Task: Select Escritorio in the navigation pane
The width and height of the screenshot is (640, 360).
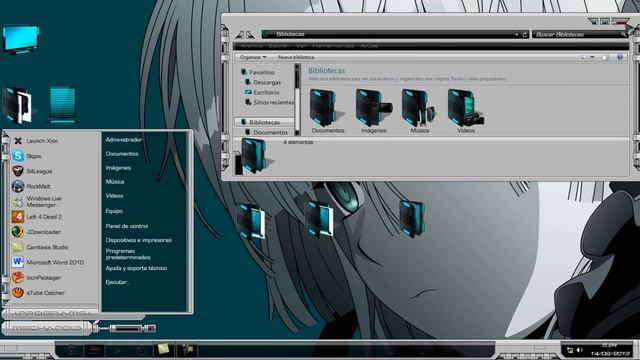Action: 262,93
